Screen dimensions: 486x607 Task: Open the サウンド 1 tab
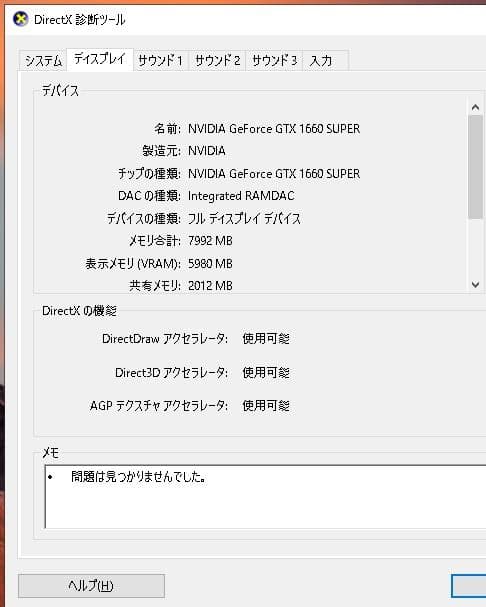coord(161,61)
